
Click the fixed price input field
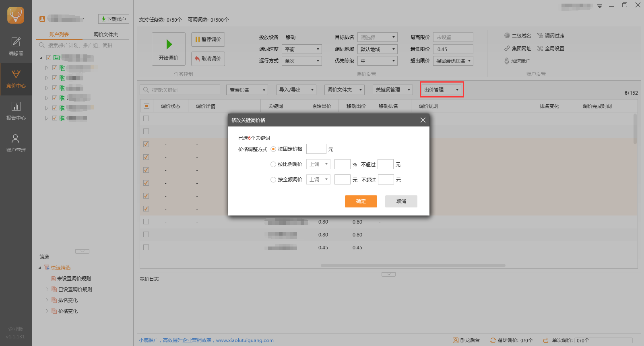pyautogui.click(x=316, y=149)
